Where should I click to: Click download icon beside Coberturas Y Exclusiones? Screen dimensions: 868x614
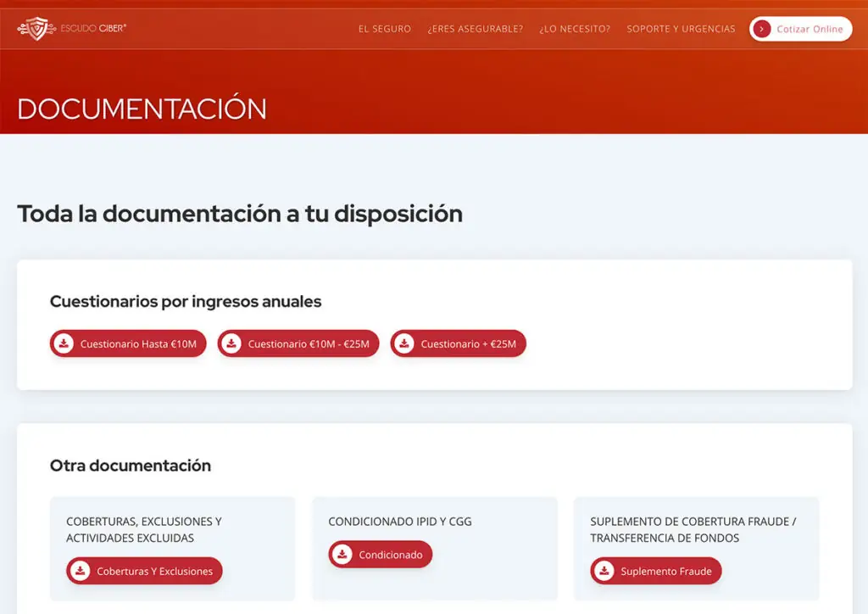pos(81,571)
